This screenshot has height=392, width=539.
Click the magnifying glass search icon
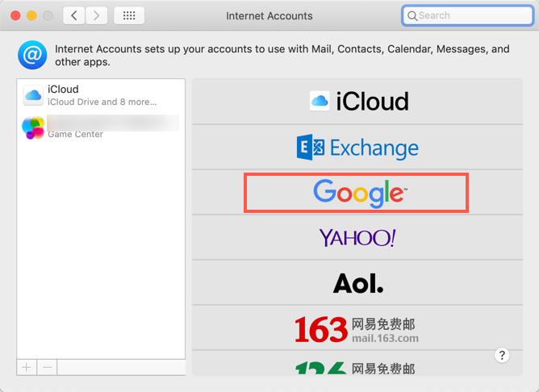[412, 16]
